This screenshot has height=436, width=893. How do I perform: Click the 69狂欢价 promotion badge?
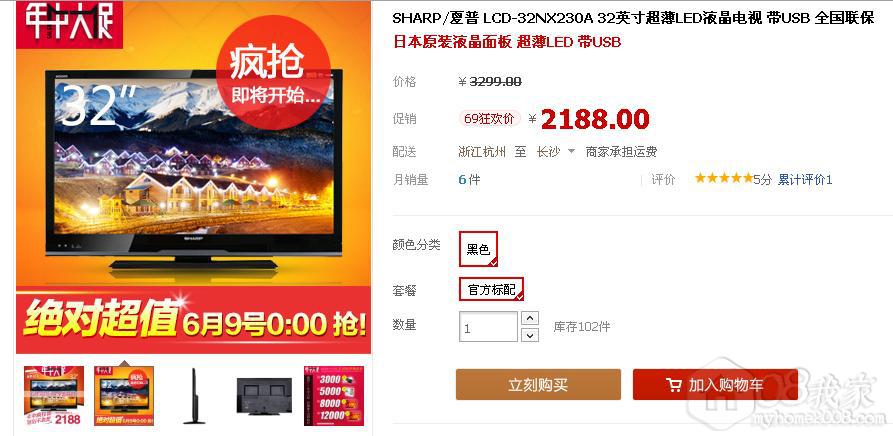[x=489, y=118]
